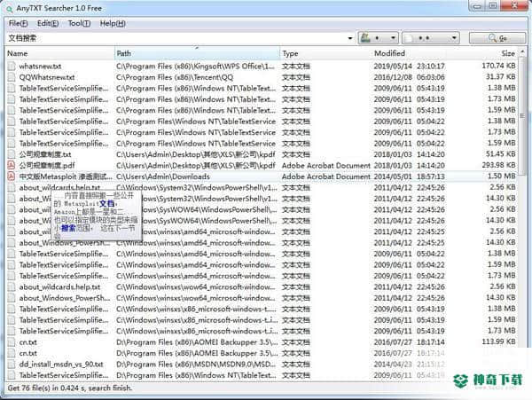
Task: Select dd_install_msdn_vs_90.txt file name
Action: pyautogui.click(x=61, y=364)
